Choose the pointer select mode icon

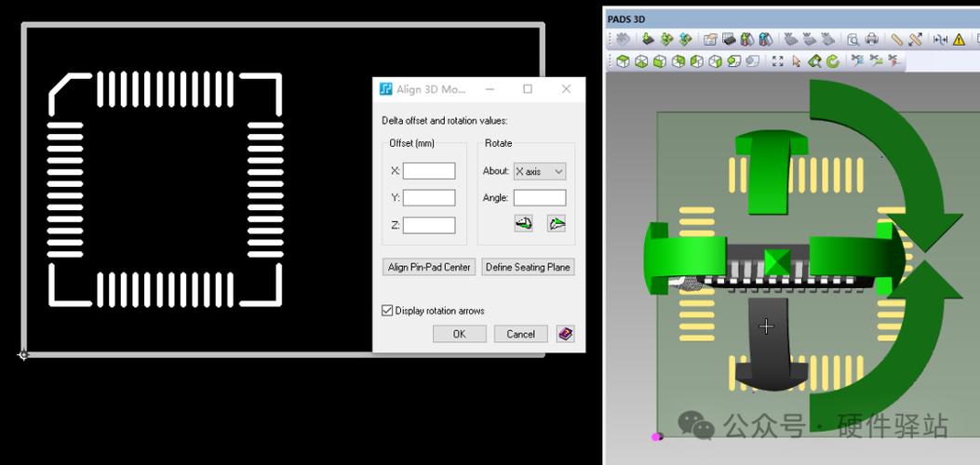(797, 61)
